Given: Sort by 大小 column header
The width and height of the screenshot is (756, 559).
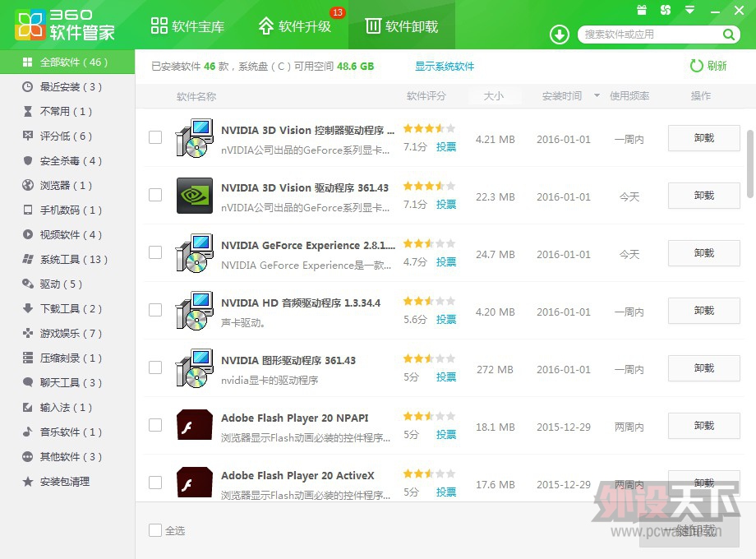Looking at the screenshot, I should click(x=494, y=96).
